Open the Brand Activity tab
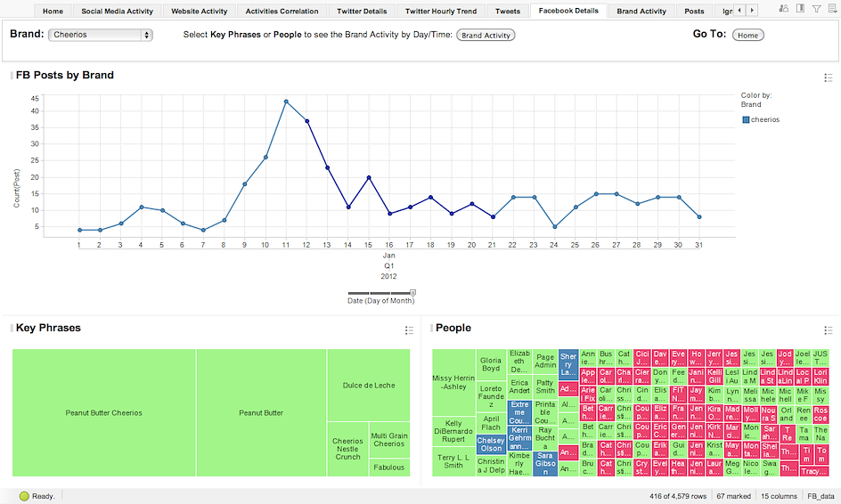The width and height of the screenshot is (841, 504). [641, 11]
